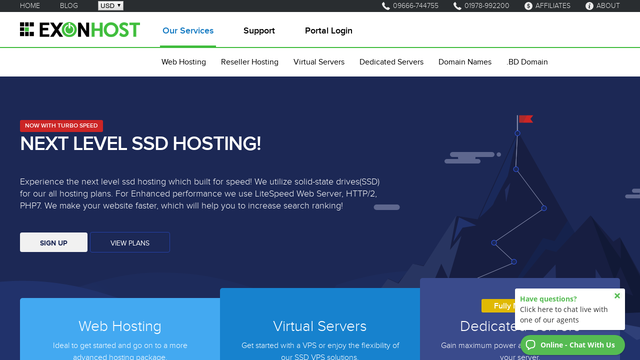Call the 01978-992200 number link

[x=487, y=6]
